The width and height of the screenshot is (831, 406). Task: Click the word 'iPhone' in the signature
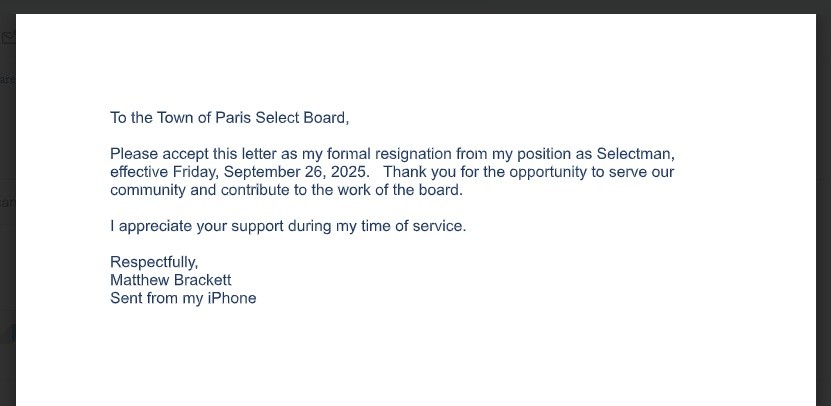[x=232, y=298]
